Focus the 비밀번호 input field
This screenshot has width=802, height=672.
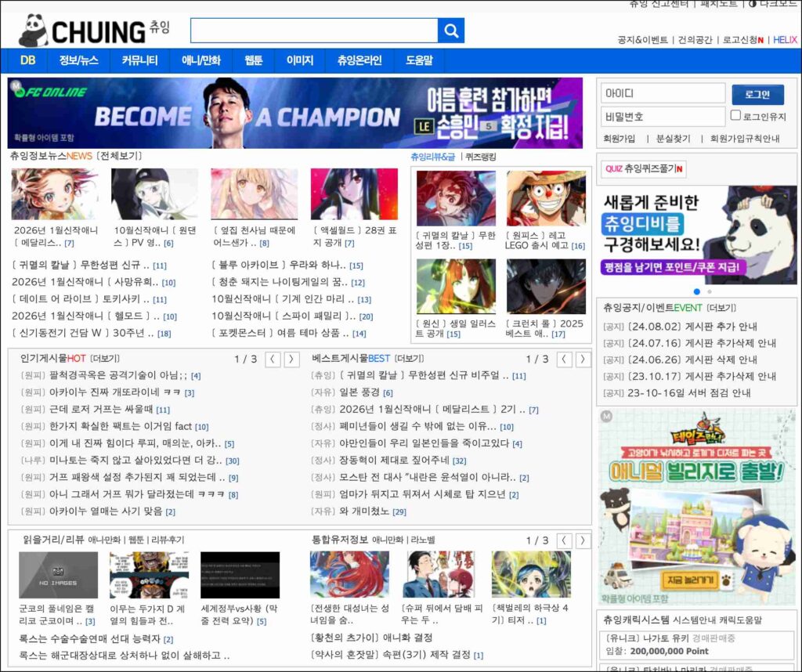point(663,117)
